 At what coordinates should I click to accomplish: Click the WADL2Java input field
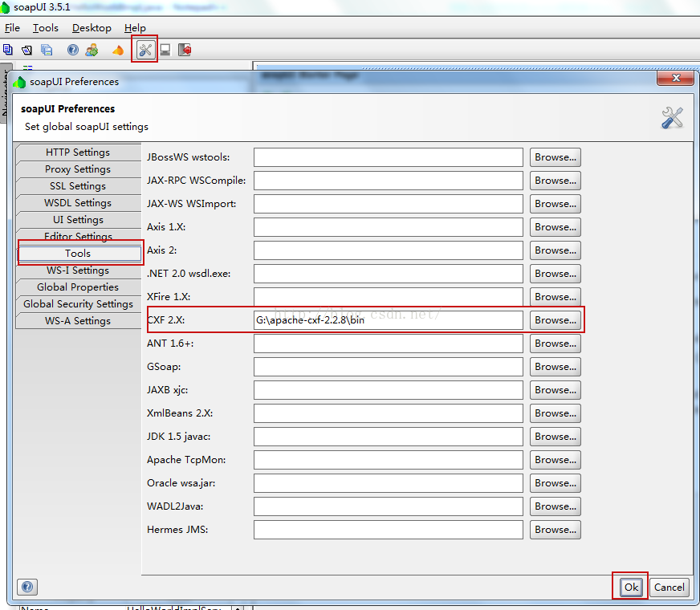click(x=389, y=506)
